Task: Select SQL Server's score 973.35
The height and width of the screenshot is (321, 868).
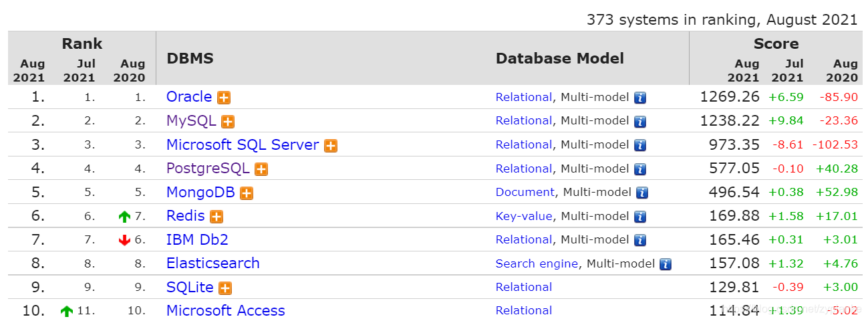Action: 734,144
